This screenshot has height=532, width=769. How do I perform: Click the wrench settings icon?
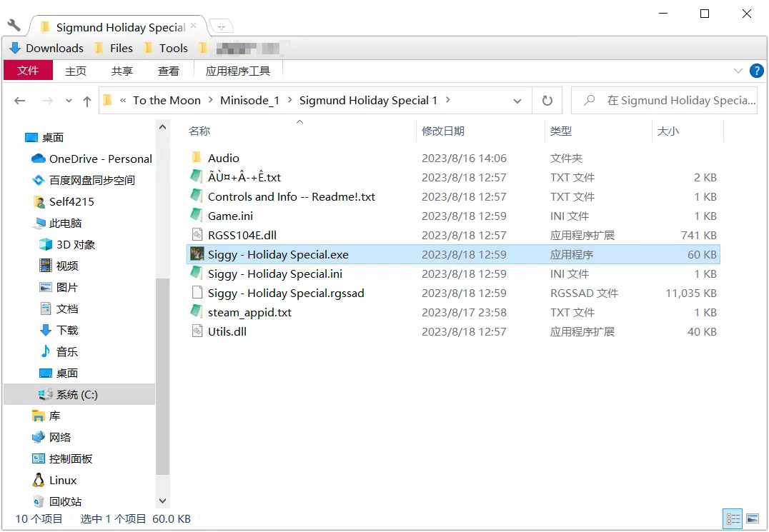click(14, 24)
